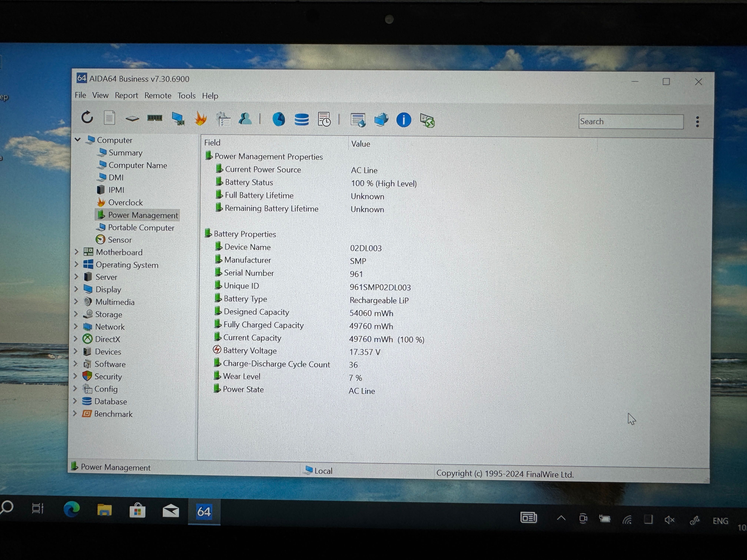Open the three-dot toolbar menu

click(x=697, y=122)
